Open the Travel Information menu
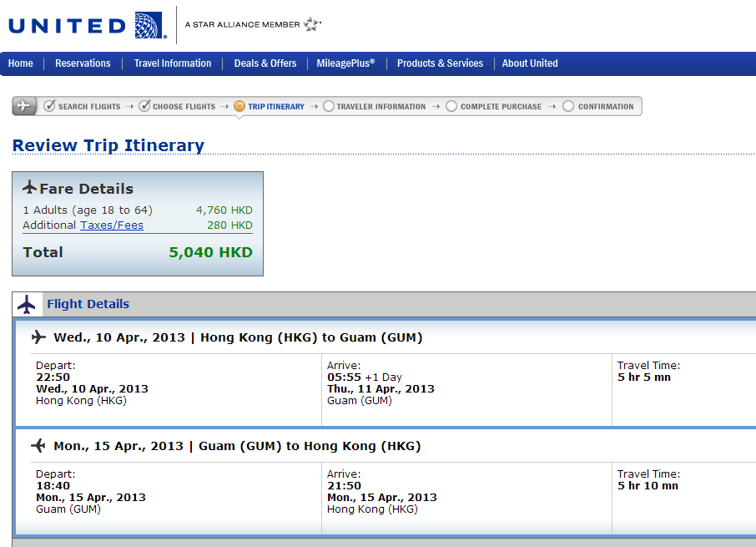The image size is (756, 547). [173, 63]
